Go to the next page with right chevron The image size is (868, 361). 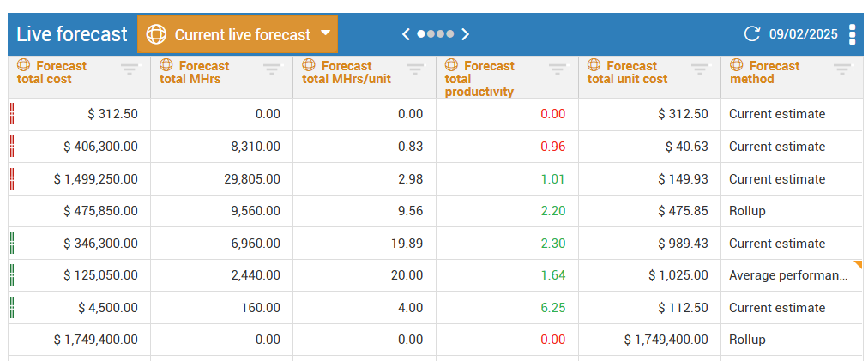tap(466, 34)
